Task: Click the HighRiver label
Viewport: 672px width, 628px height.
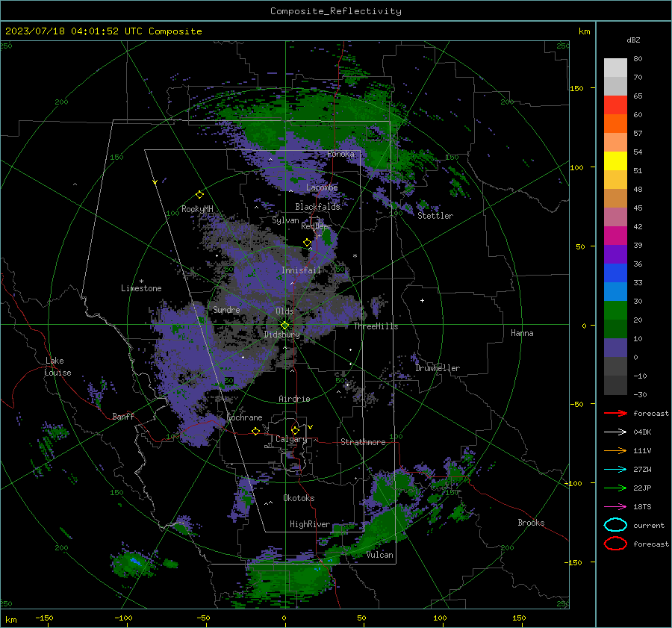Action: [310, 524]
